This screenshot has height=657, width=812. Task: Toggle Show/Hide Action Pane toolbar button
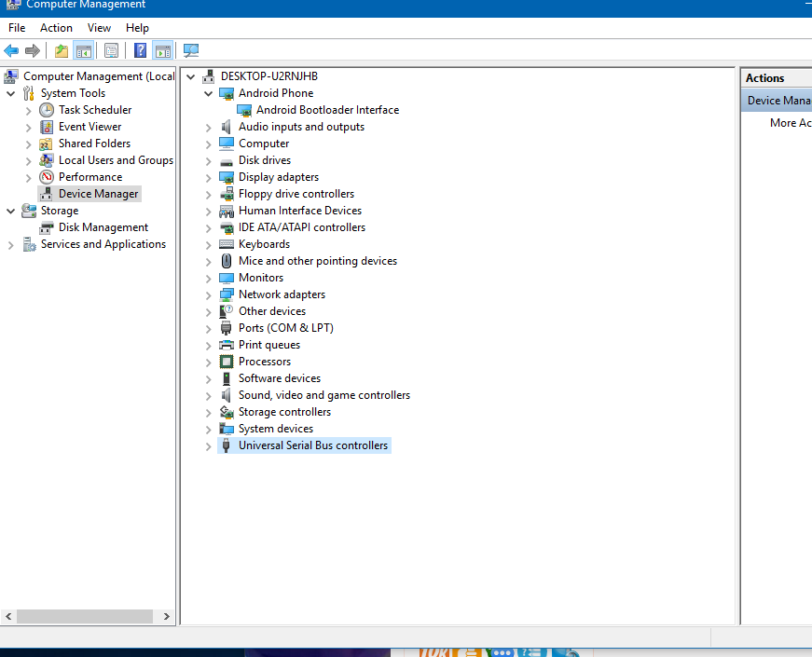click(163, 50)
